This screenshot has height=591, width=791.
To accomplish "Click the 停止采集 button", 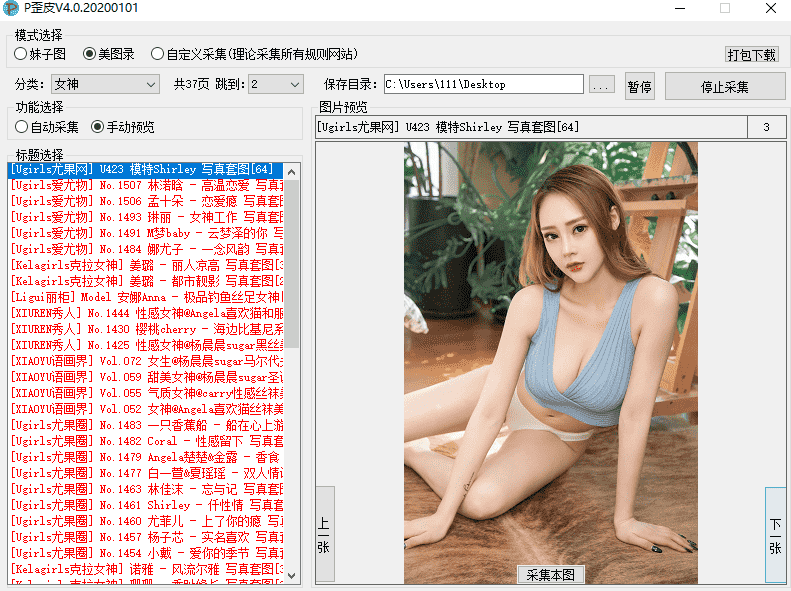I will tap(725, 87).
